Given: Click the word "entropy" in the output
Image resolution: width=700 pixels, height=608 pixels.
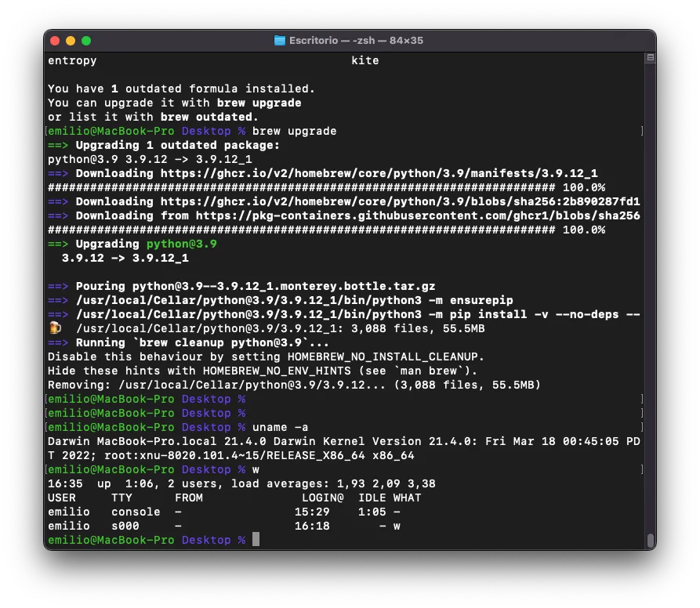Looking at the screenshot, I should (72, 60).
